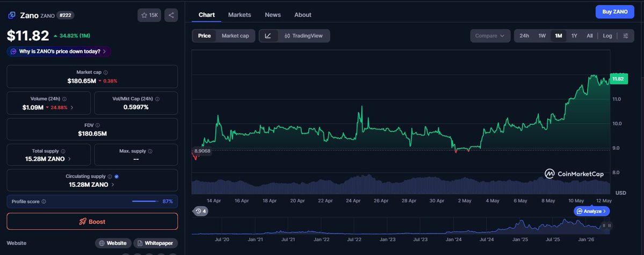Click the info icon beside Profile score
Screen dimensions: 644x255
coord(44,202)
